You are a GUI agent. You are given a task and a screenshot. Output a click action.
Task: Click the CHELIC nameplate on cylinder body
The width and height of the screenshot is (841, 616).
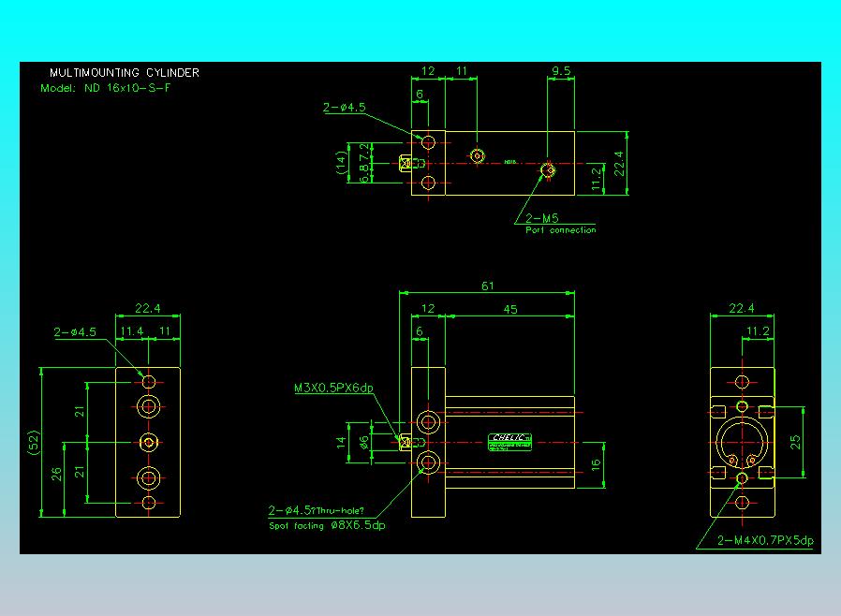point(510,442)
